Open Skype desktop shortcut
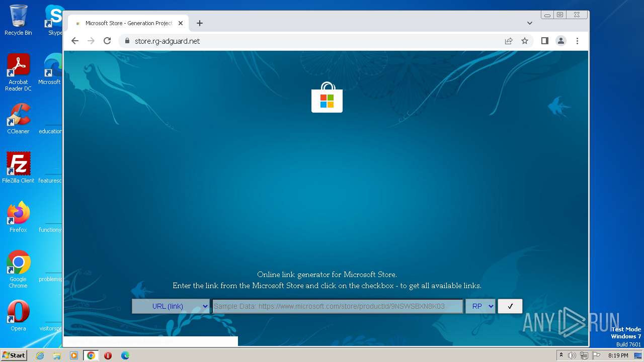Viewport: 644px width, 362px height. tap(54, 20)
